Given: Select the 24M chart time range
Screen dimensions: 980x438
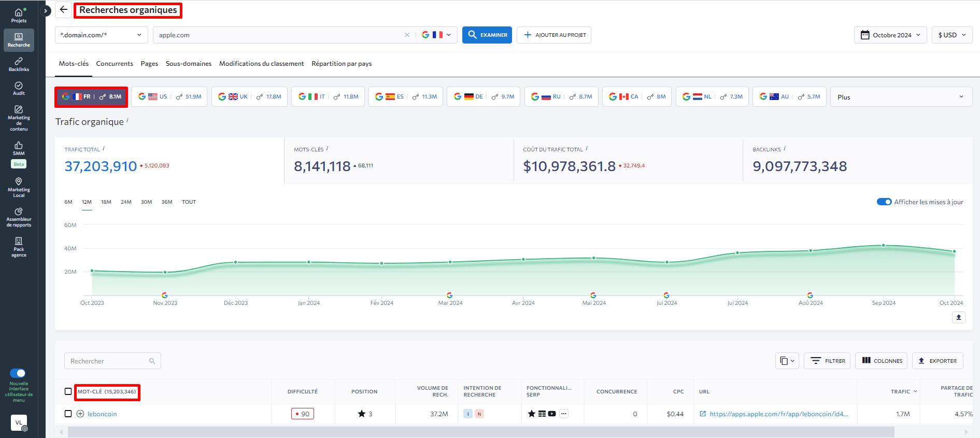Looking at the screenshot, I should point(126,202).
